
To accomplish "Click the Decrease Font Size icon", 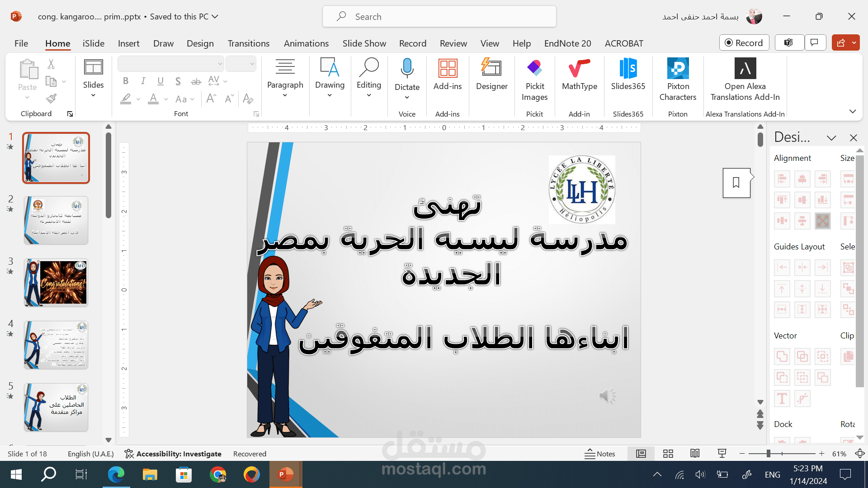I will pyautogui.click(x=229, y=99).
